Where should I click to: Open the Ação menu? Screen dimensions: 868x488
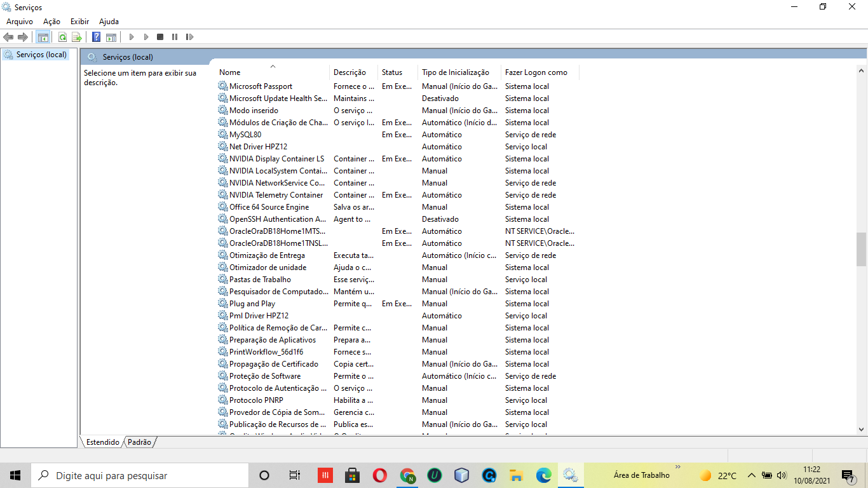[x=52, y=22]
